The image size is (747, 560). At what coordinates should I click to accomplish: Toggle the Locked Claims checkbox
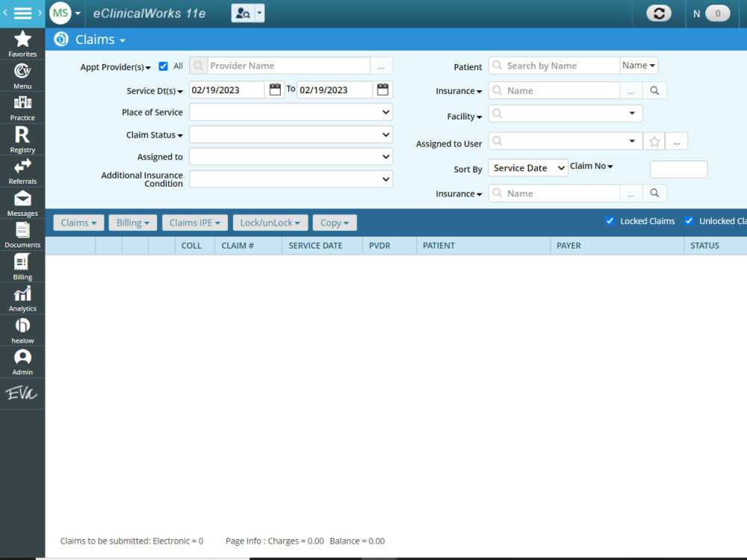pos(610,220)
